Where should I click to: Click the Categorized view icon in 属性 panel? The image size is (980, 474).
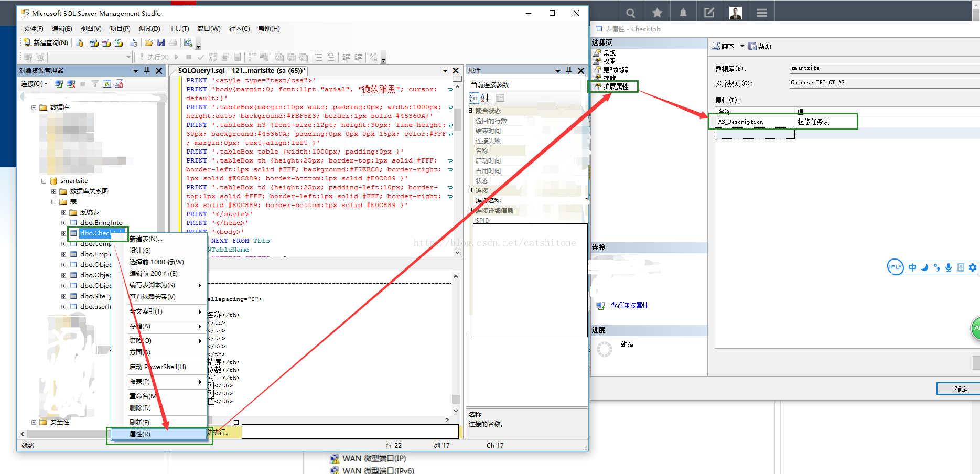click(473, 98)
